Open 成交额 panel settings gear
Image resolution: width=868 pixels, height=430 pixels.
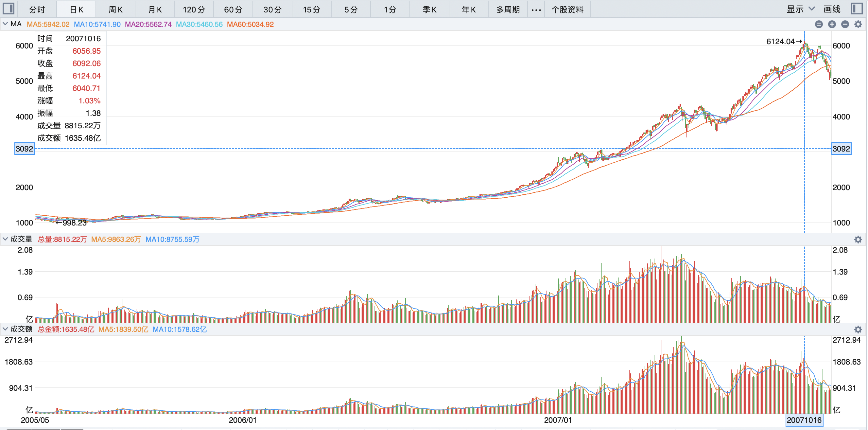point(858,330)
